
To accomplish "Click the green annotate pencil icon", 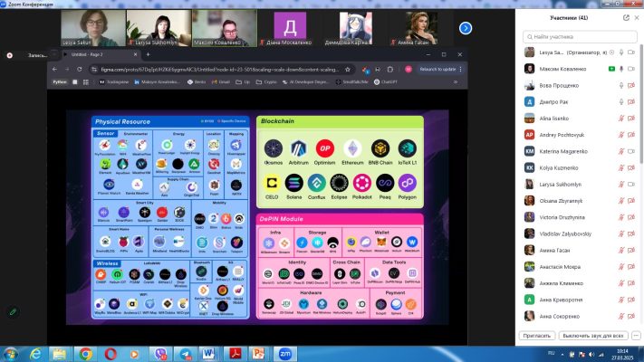I will [13, 312].
